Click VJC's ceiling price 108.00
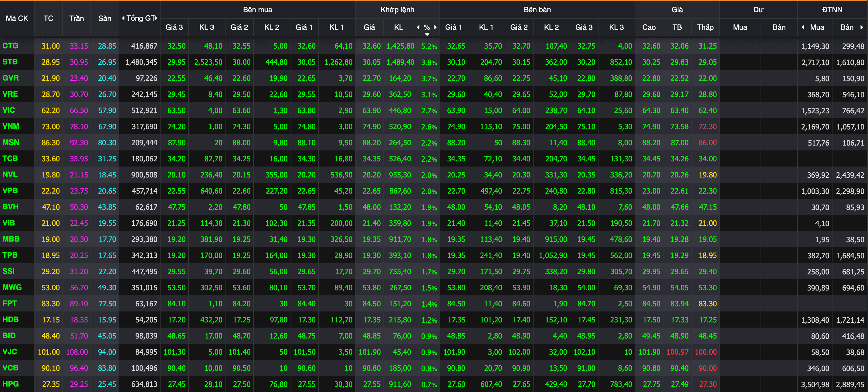Viewport: 868px width, 392px height. (77, 352)
